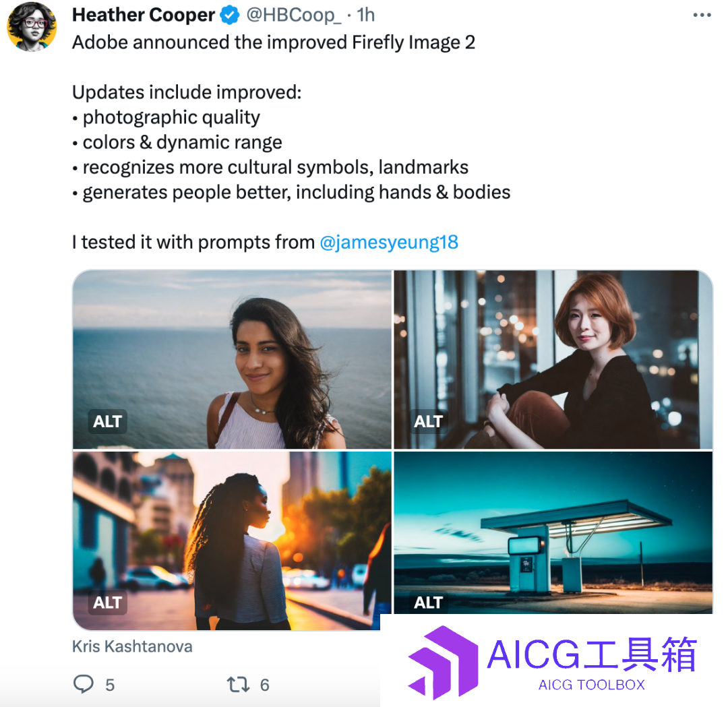Open ALT badge on gas station photo

428,603
